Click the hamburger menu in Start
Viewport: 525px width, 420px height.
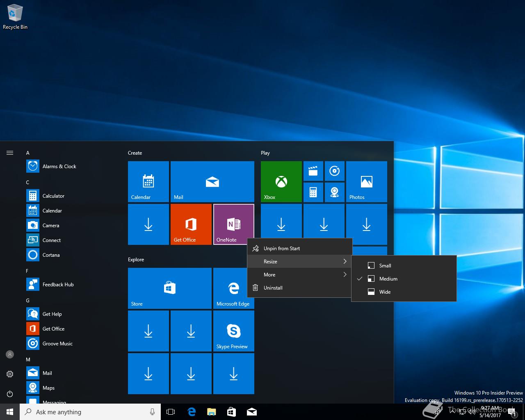[x=10, y=153]
